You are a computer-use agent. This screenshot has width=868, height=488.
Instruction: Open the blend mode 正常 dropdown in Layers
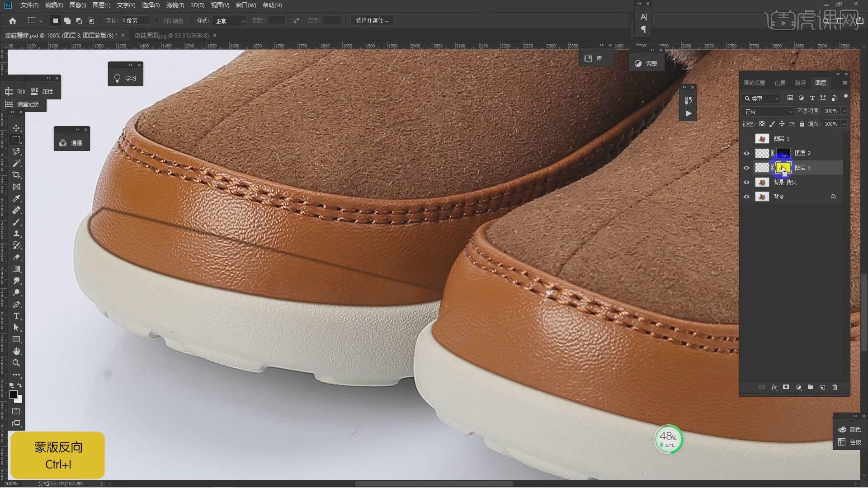point(768,111)
